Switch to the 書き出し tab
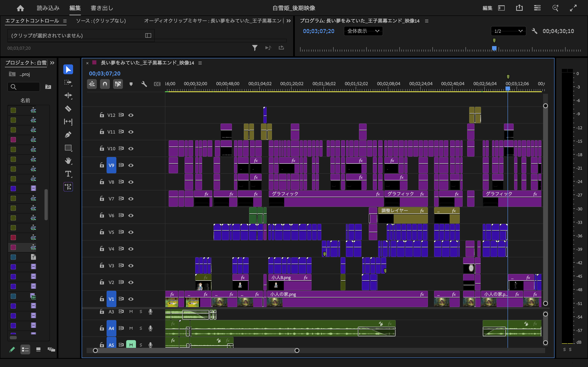This screenshot has height=367, width=588. (x=102, y=8)
